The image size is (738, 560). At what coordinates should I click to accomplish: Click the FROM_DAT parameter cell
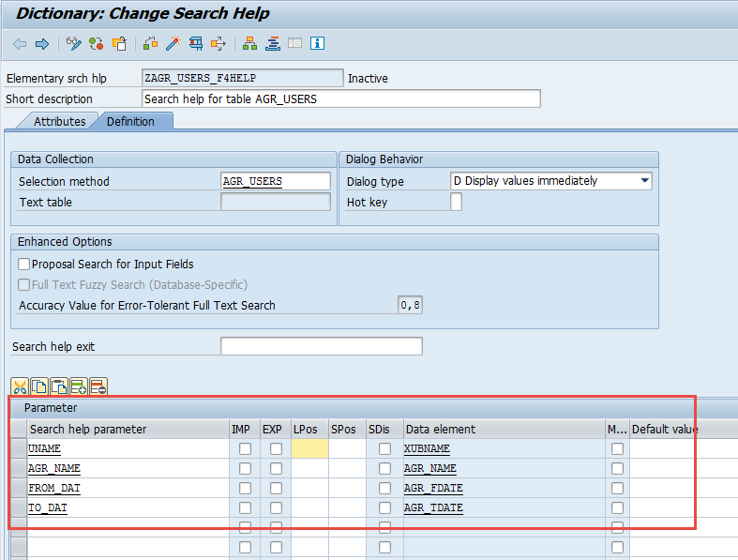[x=128, y=488]
